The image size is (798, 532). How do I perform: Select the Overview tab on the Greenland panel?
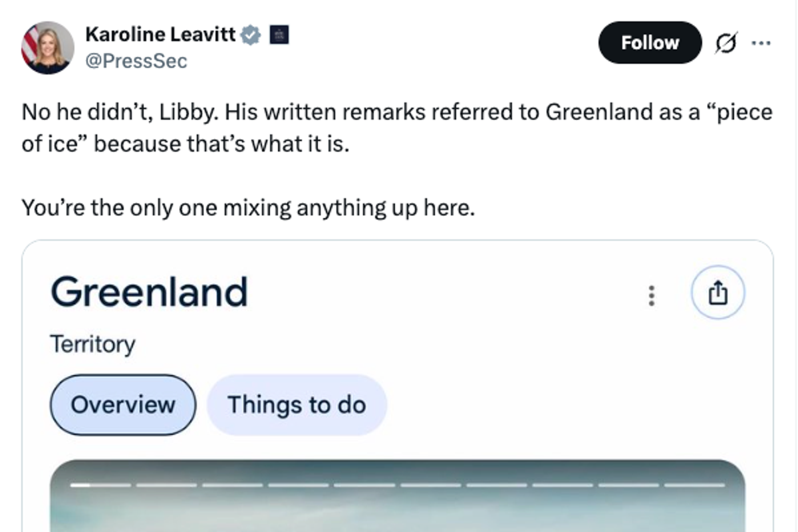pos(122,404)
